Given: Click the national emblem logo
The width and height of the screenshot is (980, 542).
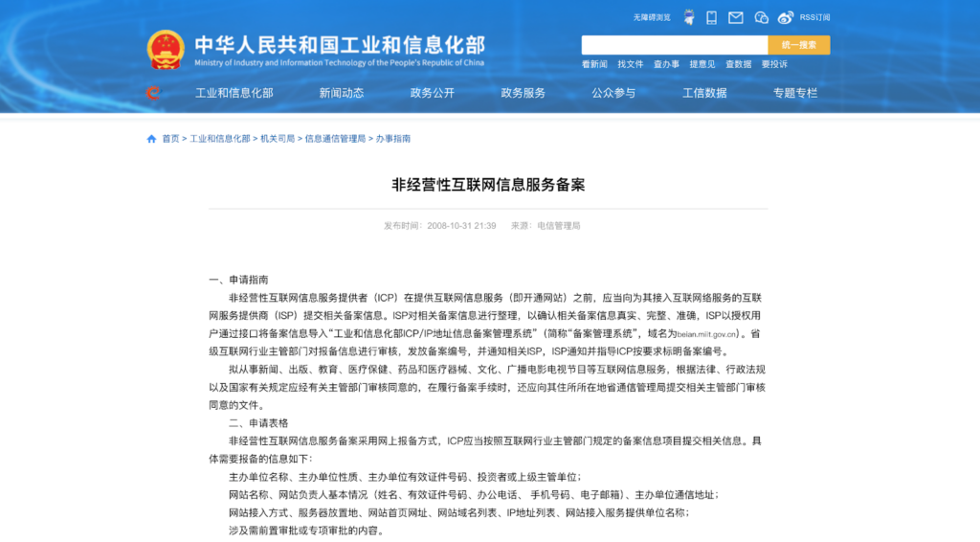Looking at the screenshot, I should coord(166,50).
